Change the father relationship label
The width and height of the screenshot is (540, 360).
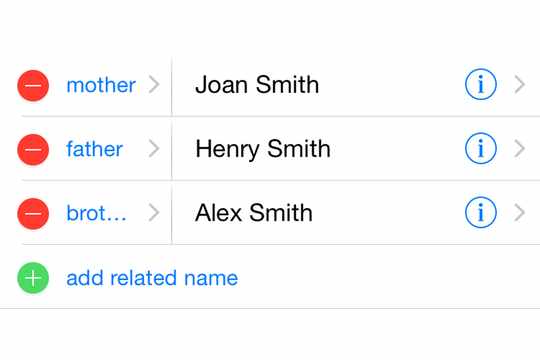[95, 149]
